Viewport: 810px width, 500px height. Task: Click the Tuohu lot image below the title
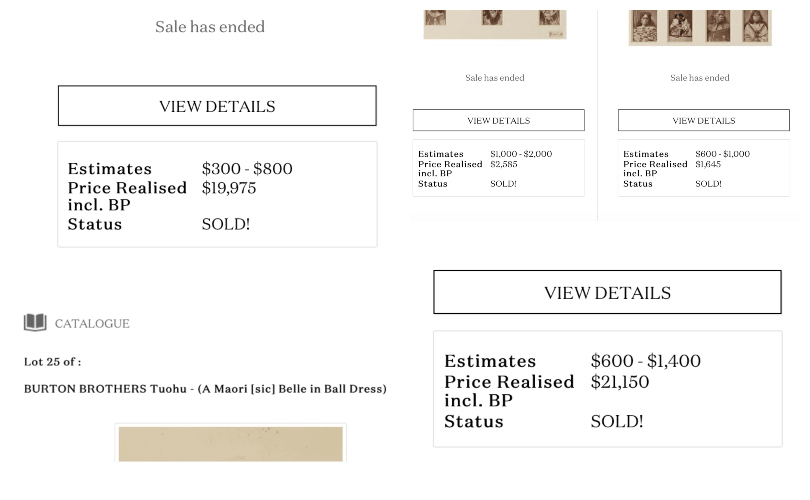point(230,443)
